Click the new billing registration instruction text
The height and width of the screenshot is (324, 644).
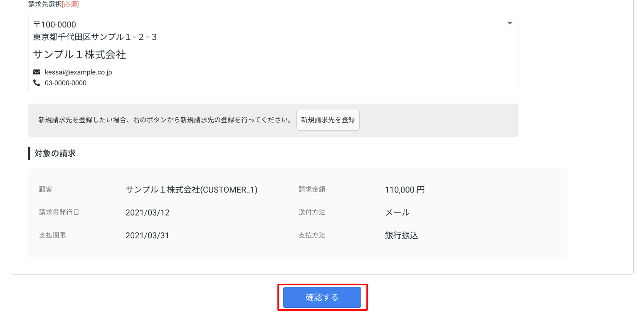click(165, 120)
